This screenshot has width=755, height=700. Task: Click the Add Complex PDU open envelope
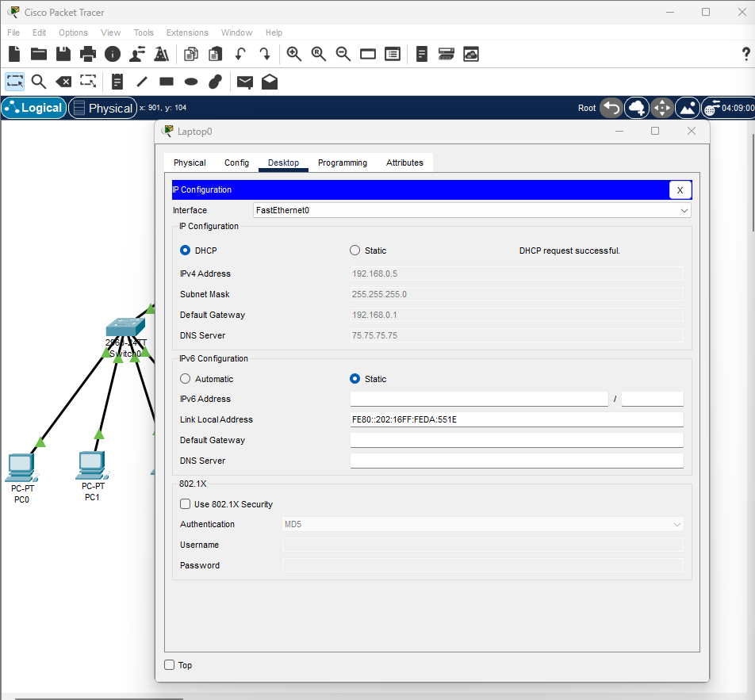(270, 82)
